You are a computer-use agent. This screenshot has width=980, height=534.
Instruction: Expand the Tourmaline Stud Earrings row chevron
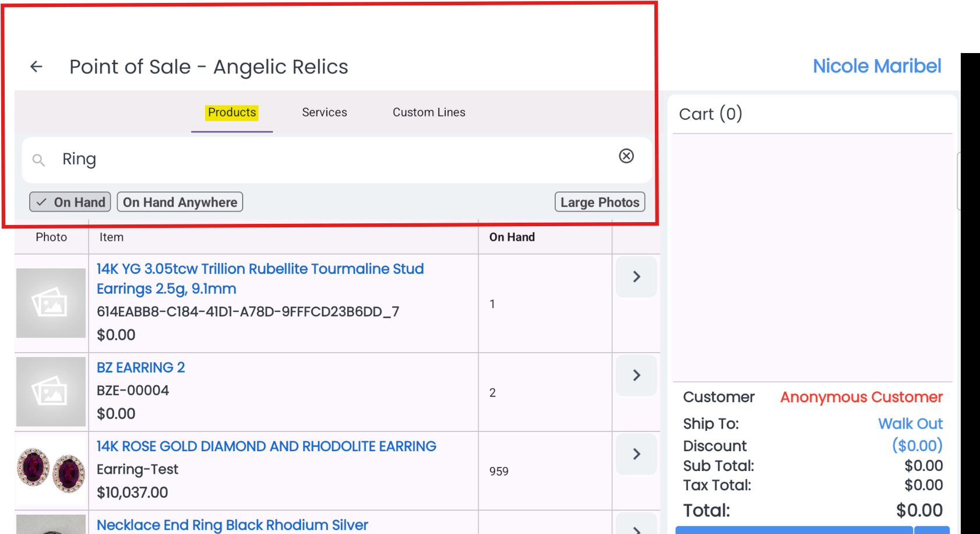[636, 276]
